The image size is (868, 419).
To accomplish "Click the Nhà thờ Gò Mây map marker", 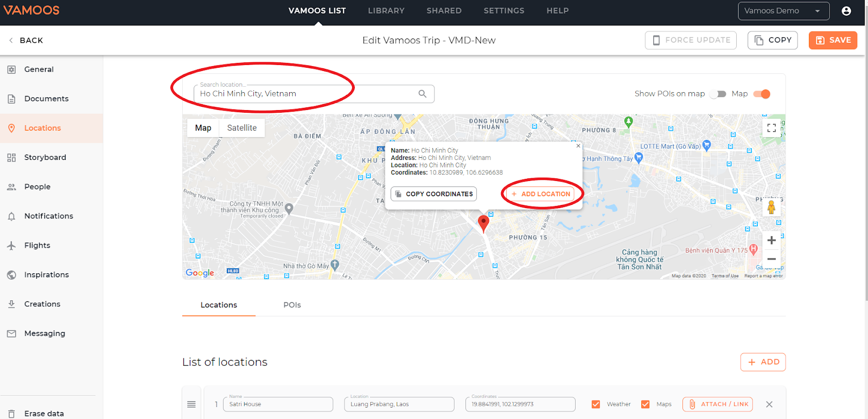I will (335, 265).
